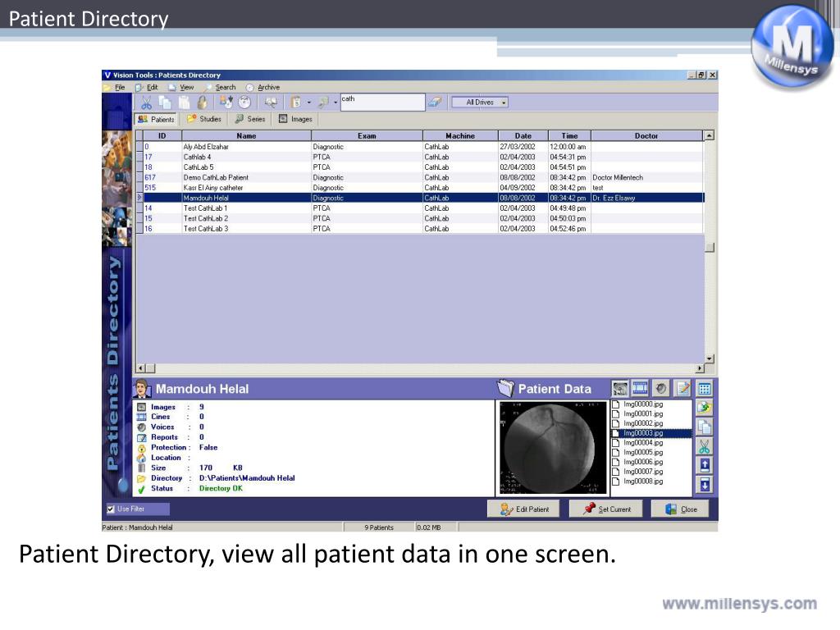Viewport: 840px width, 630px height.
Task: Open the All Drives dropdown
Action: 480,103
